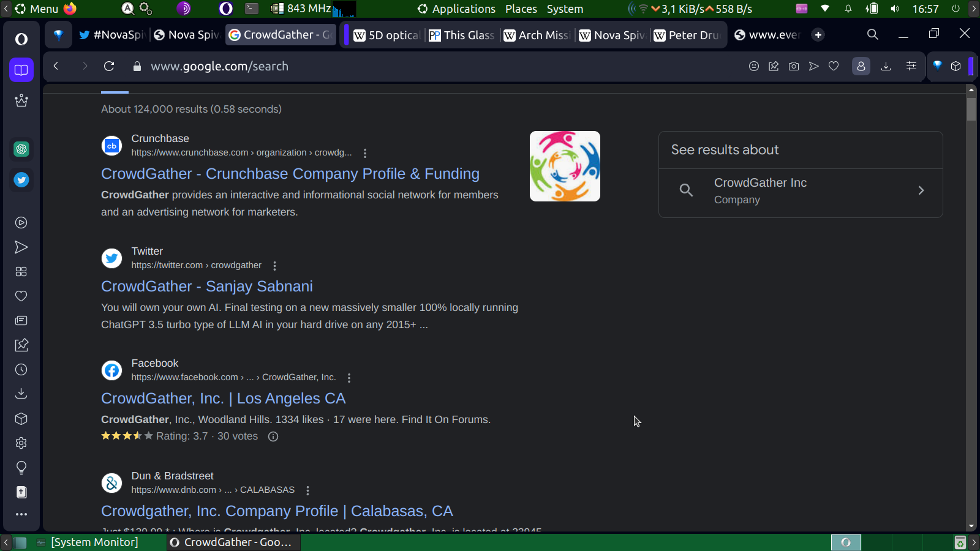Open CrowdGather Crunchbase Company Profile link

click(290, 174)
